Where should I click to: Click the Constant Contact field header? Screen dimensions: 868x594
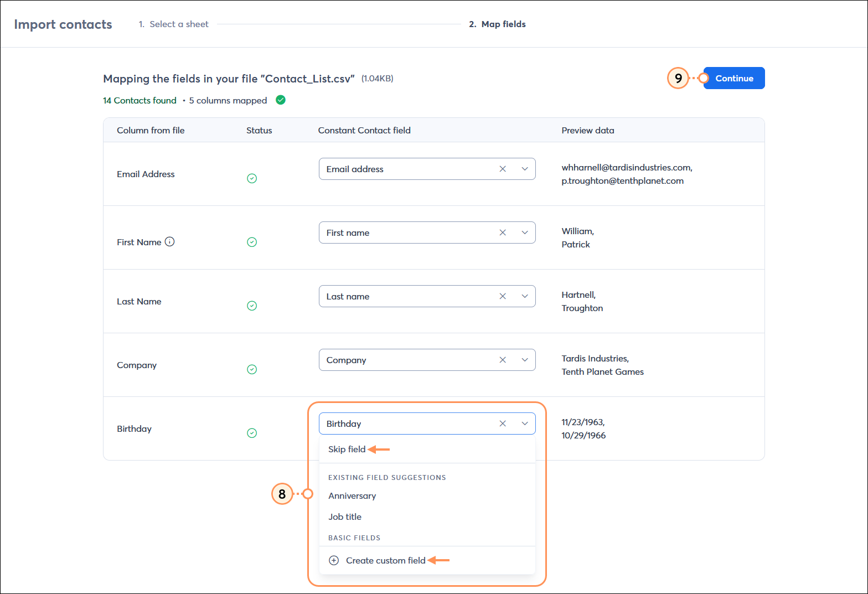[364, 130]
